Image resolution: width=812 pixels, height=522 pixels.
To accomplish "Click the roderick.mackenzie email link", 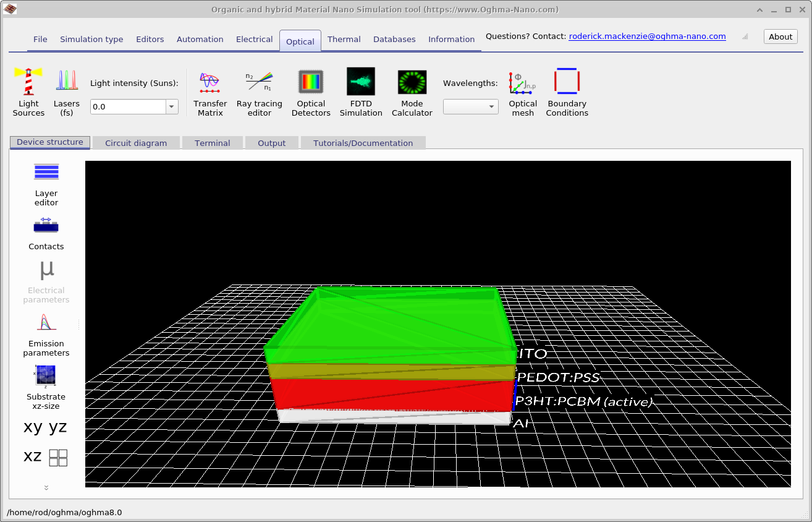I will tap(647, 36).
